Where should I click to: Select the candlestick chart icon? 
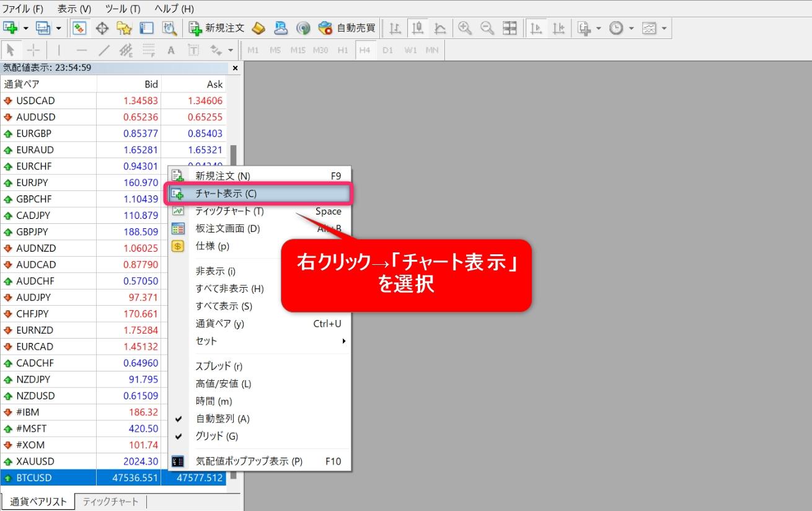pos(417,27)
